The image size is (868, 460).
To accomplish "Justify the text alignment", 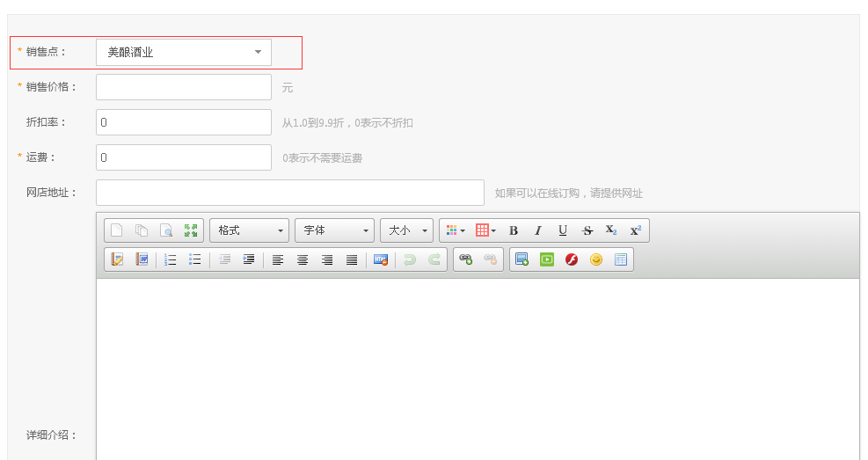I will pos(352,259).
